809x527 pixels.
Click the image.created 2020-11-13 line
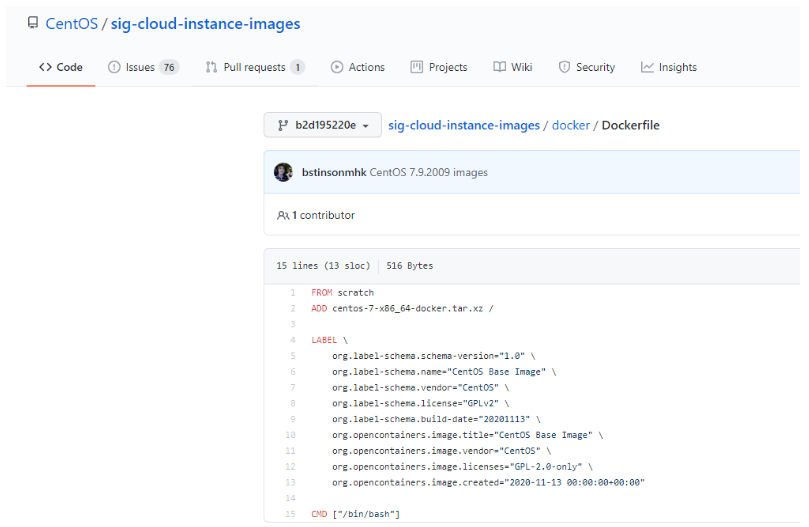488,483
